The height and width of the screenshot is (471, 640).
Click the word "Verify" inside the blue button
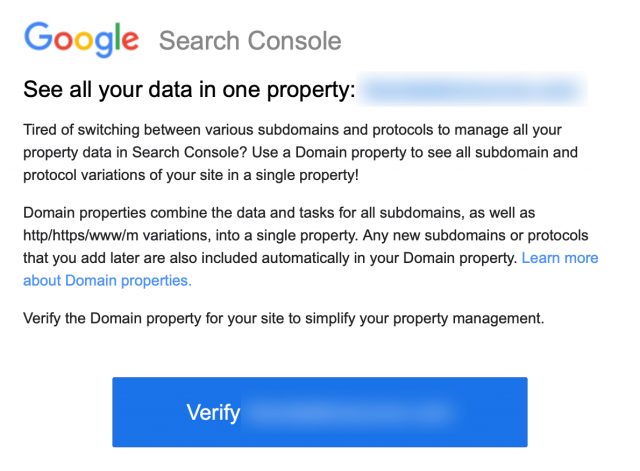tap(213, 412)
